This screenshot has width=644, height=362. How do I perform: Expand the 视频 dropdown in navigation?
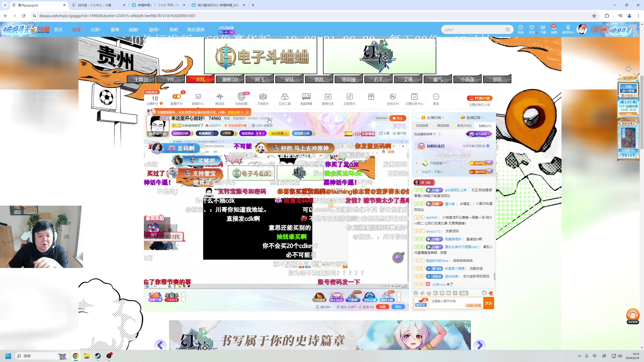134,30
